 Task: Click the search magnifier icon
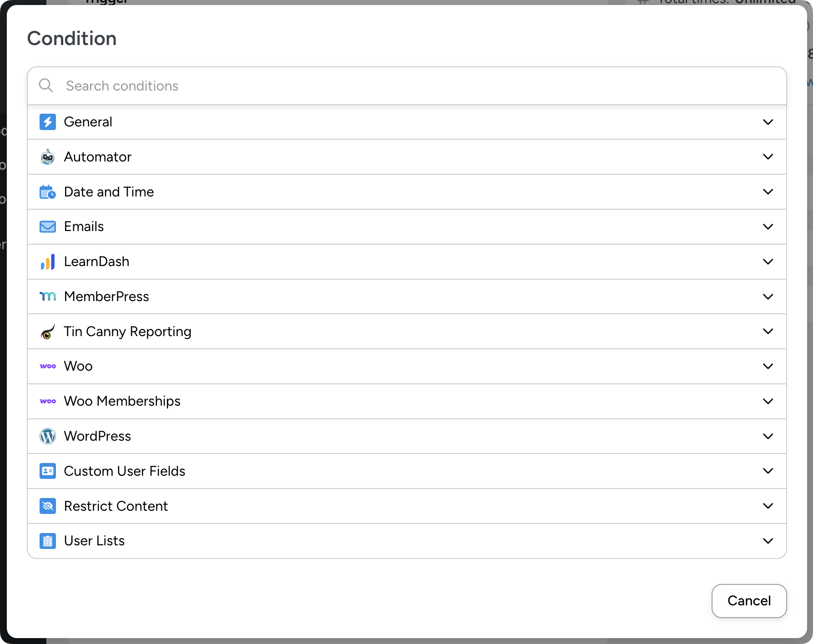[x=46, y=86]
